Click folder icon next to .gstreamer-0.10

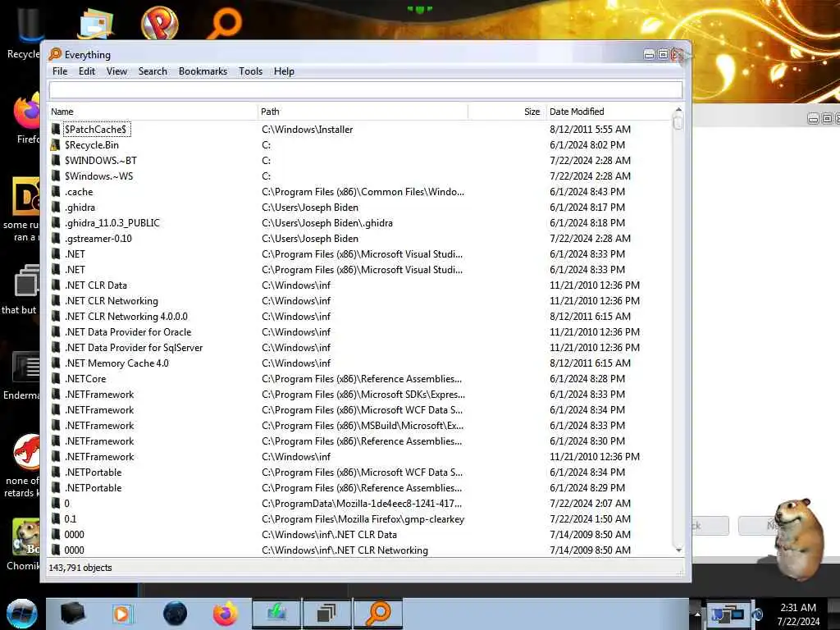(x=56, y=238)
